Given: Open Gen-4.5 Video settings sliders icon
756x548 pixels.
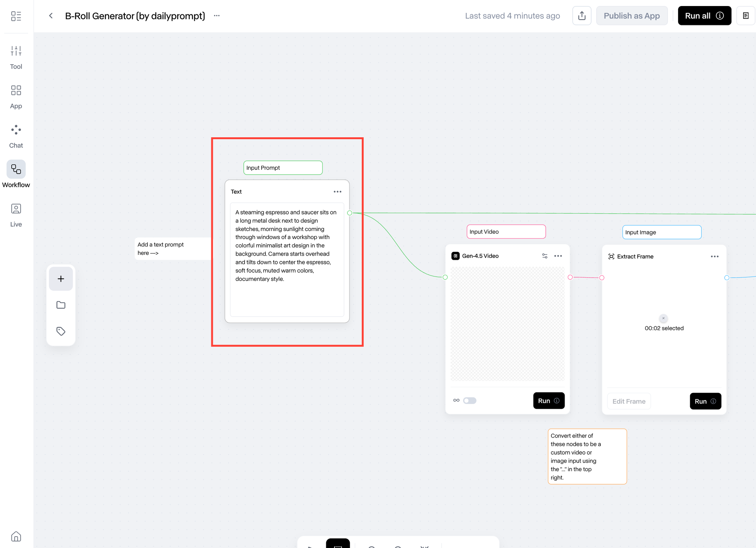Looking at the screenshot, I should click(545, 256).
